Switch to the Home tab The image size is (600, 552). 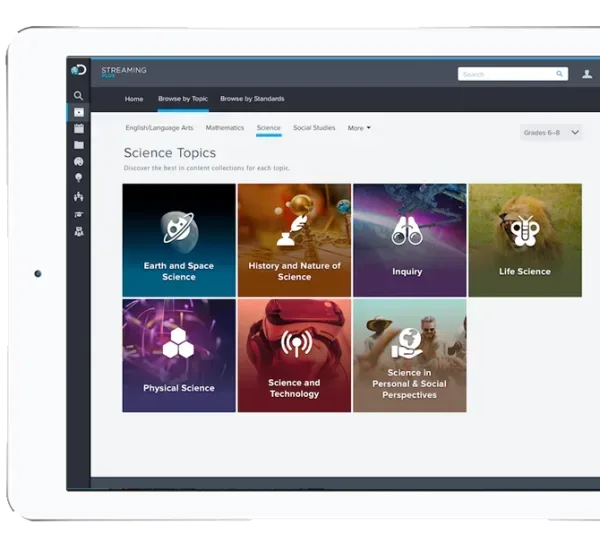(134, 99)
